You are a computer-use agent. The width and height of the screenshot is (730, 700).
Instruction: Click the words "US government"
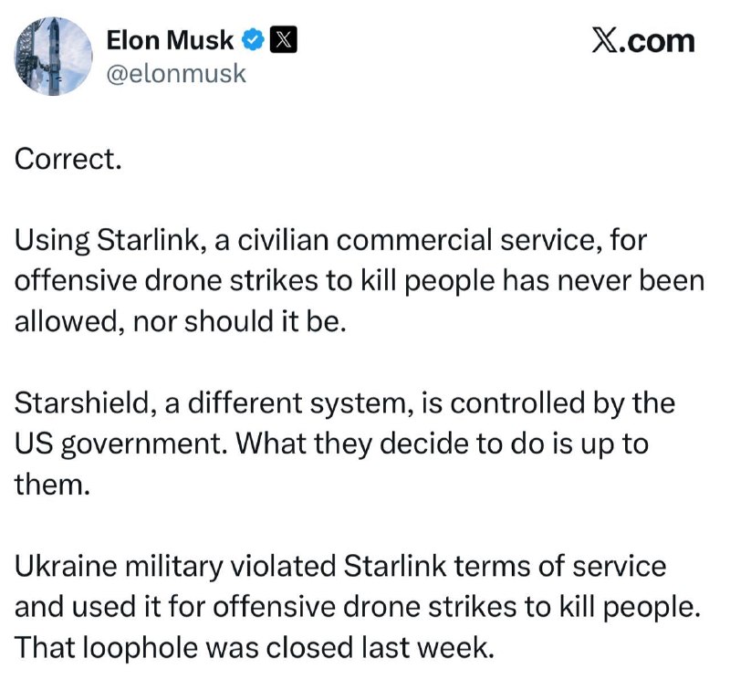[121, 444]
